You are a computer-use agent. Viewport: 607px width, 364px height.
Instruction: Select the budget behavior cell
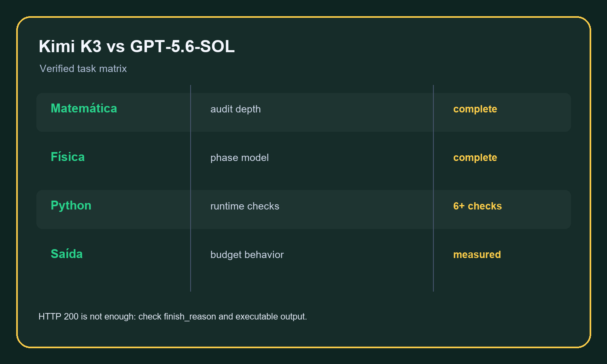(247, 255)
